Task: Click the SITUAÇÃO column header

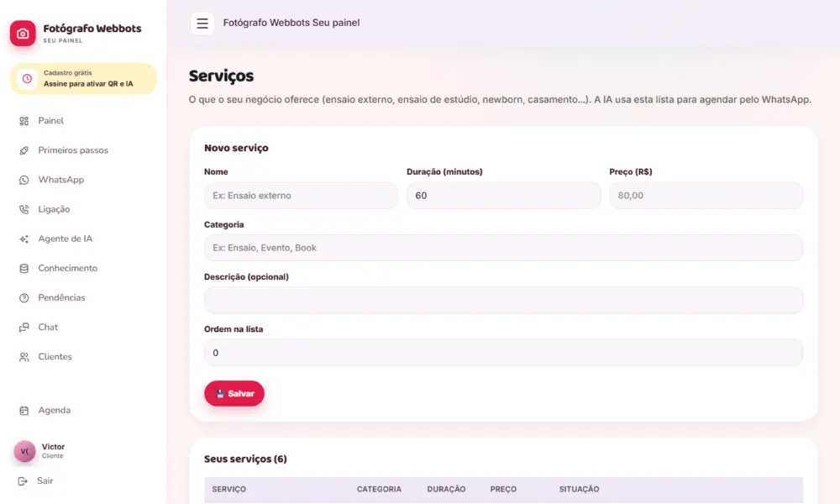Action: point(579,489)
